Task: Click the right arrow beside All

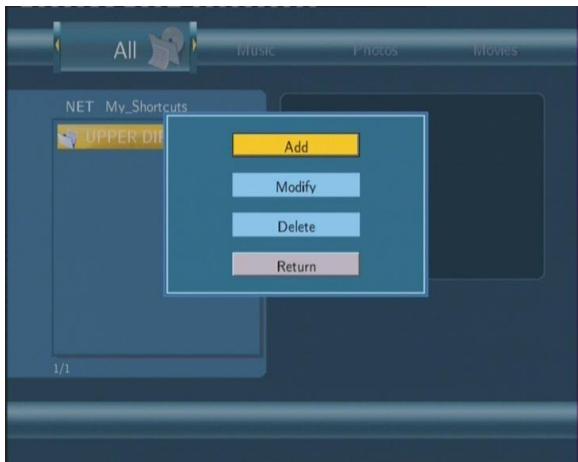Action: [194, 45]
